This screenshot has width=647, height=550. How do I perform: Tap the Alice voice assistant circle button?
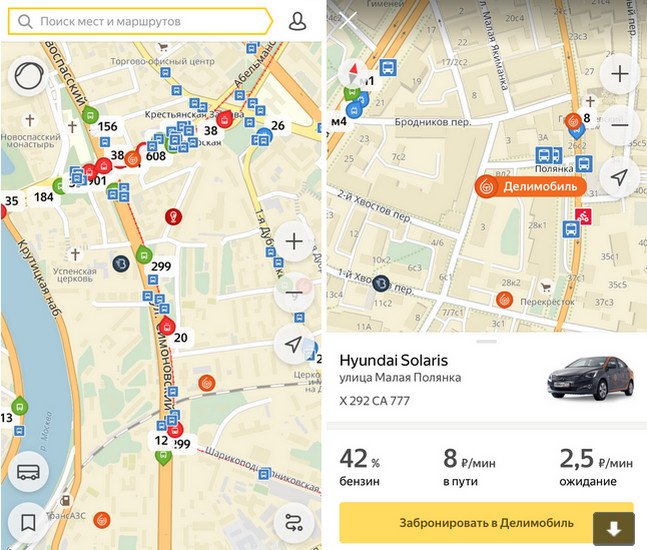tap(29, 76)
